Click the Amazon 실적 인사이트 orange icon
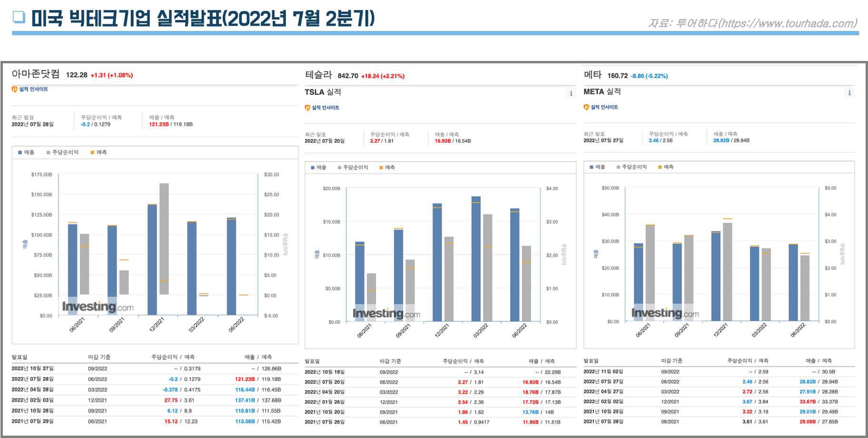 click(x=14, y=89)
